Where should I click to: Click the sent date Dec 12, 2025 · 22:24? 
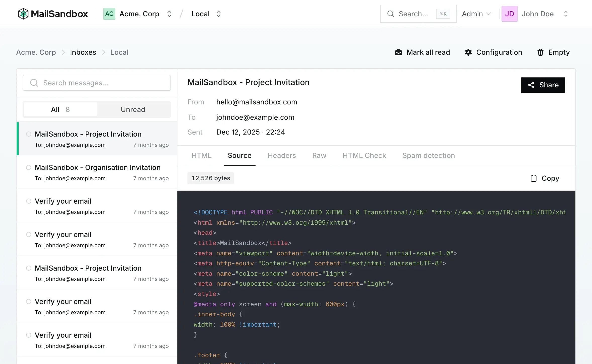point(251,132)
